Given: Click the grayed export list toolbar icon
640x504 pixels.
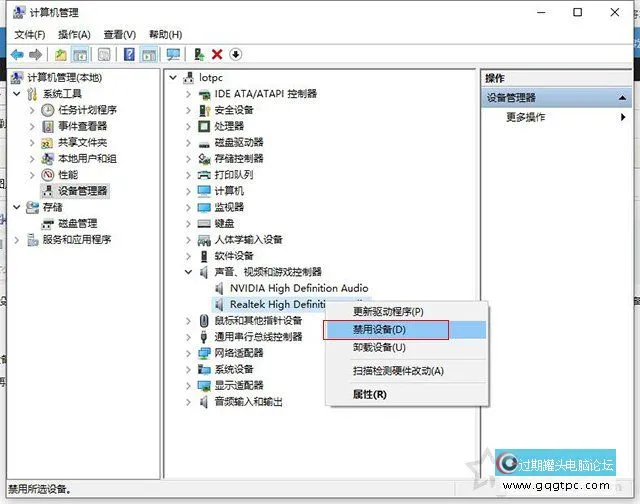Looking at the screenshot, I should 104,54.
